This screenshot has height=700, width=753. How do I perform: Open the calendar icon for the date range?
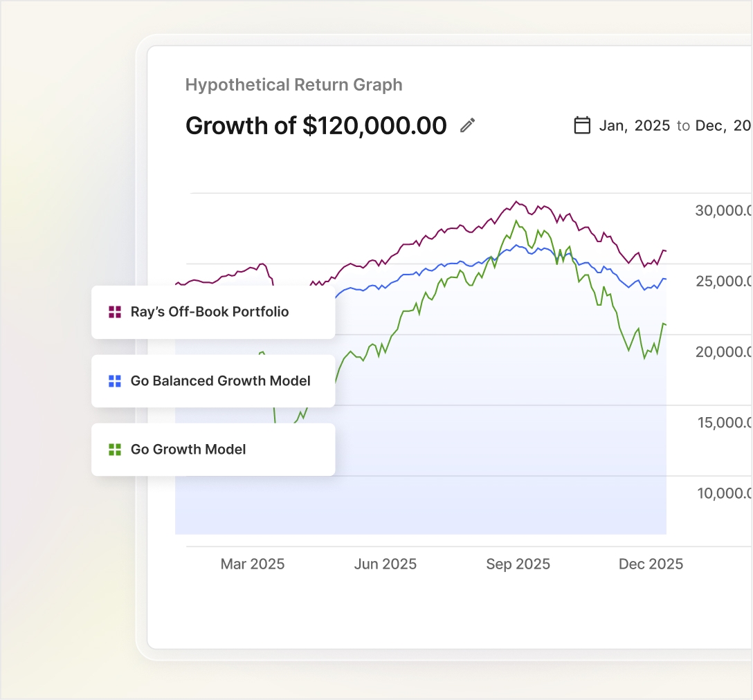click(583, 125)
